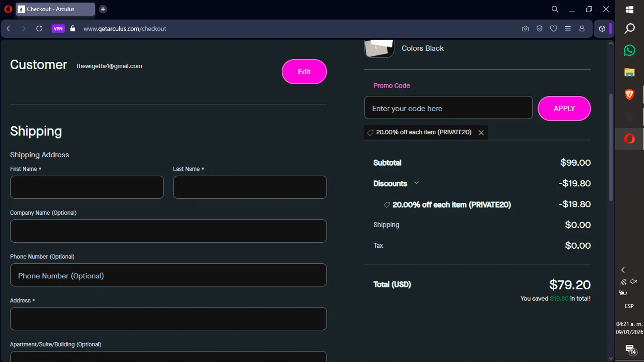
Task: Click the address bar URL
Action: [125, 29]
